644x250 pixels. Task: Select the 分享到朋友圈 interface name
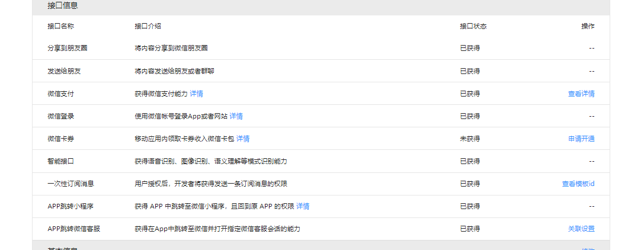68,48
